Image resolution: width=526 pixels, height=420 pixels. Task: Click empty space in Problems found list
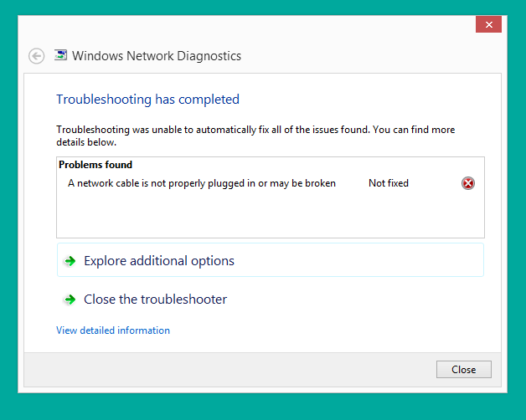tap(268, 216)
